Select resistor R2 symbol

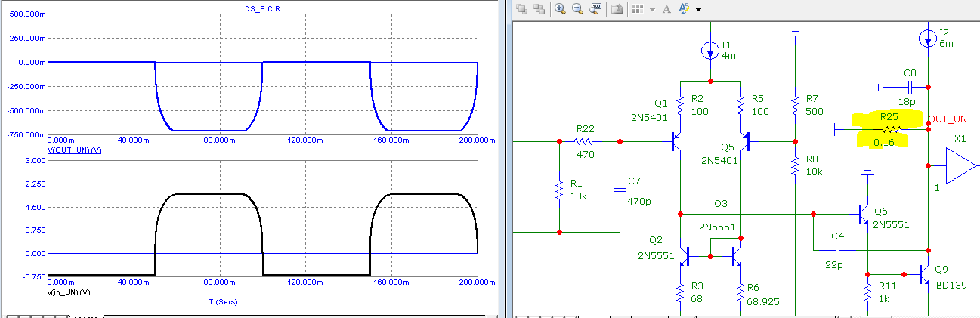tap(681, 105)
